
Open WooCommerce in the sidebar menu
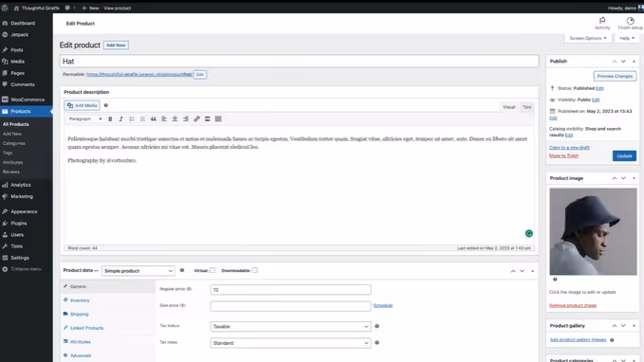click(x=27, y=100)
